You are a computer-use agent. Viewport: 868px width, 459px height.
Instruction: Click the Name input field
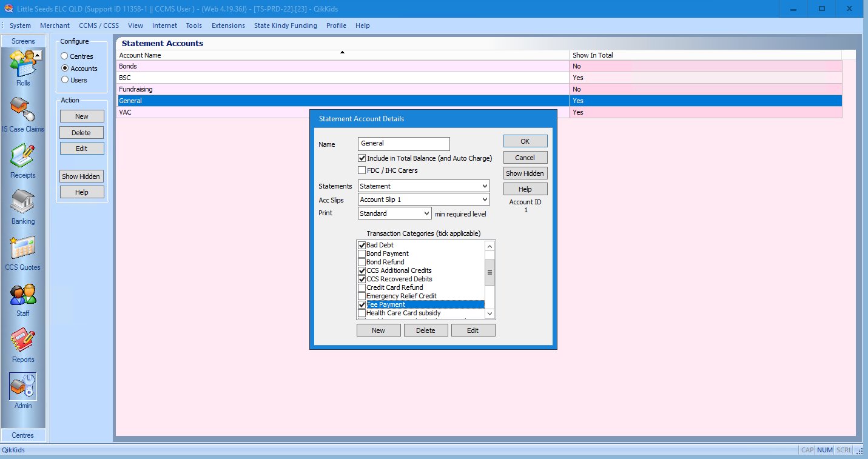click(x=404, y=144)
